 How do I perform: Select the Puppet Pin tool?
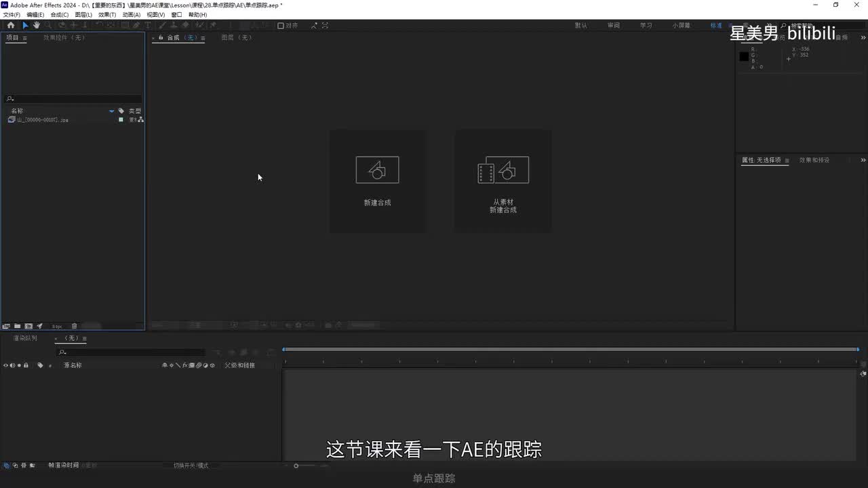[x=212, y=25]
